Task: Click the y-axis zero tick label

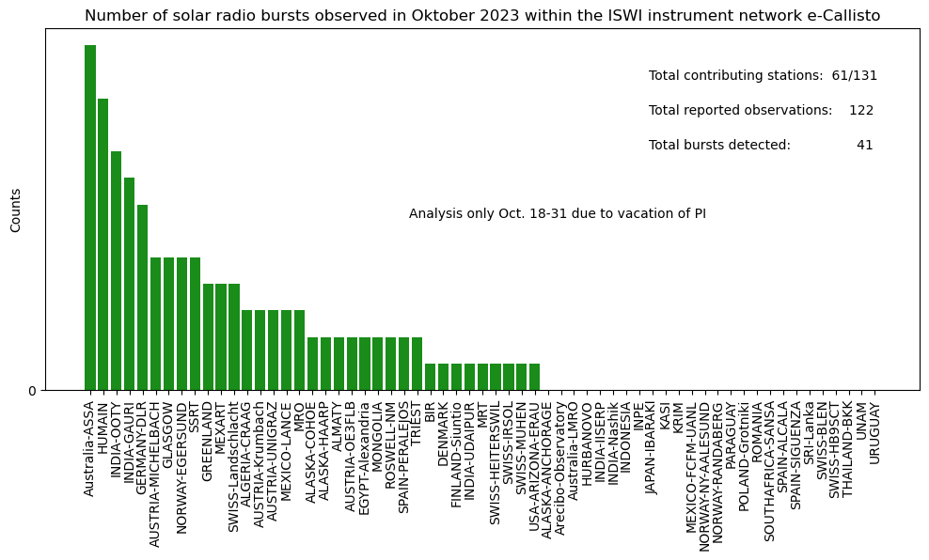Action: 31,391
